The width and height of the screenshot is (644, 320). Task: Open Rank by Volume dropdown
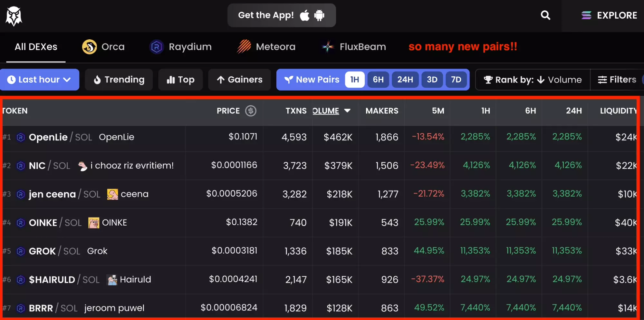[533, 80]
